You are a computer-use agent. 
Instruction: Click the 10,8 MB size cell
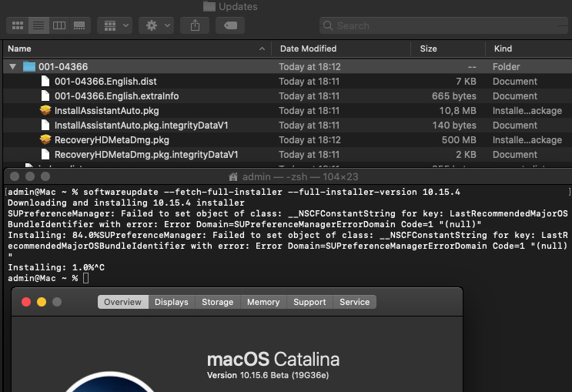click(x=457, y=111)
